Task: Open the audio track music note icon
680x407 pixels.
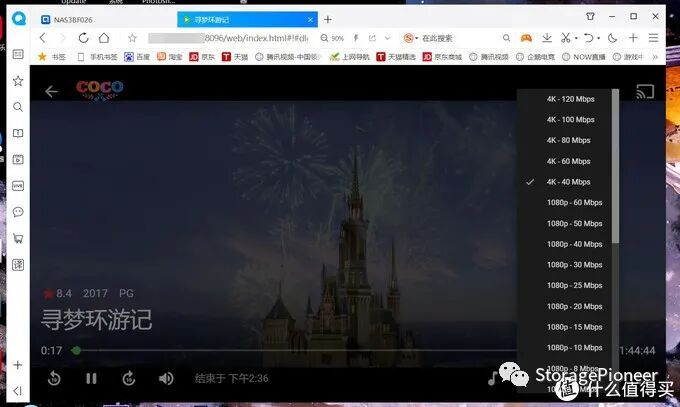Action: [492, 378]
